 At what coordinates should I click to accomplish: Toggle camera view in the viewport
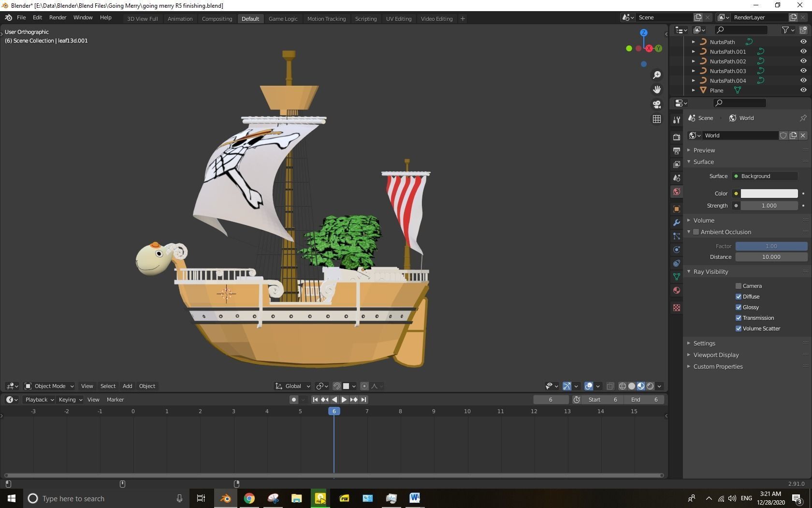click(657, 104)
